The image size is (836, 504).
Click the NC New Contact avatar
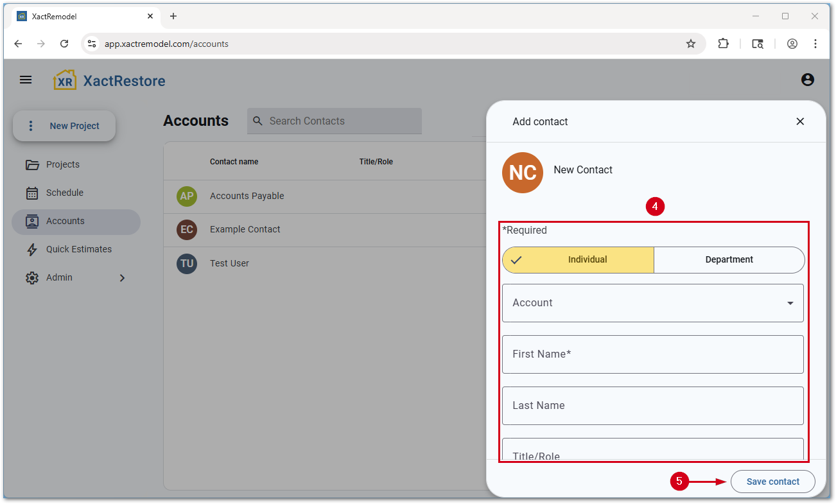(x=523, y=173)
